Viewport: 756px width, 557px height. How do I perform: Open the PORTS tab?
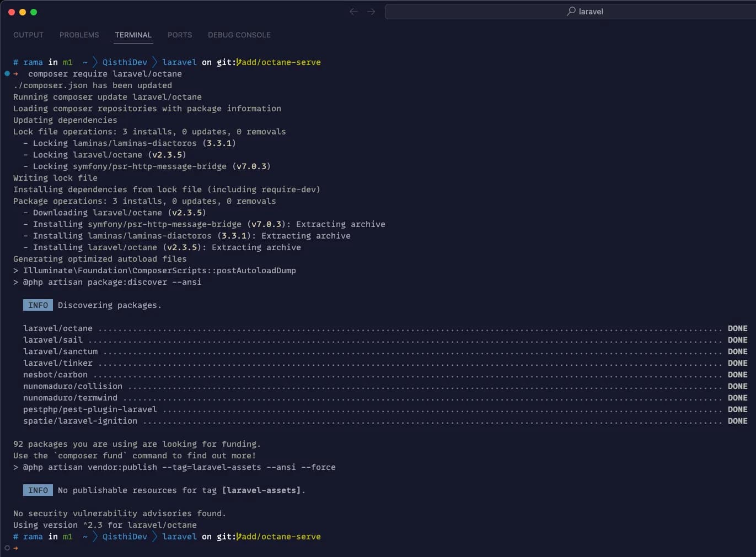pyautogui.click(x=179, y=35)
